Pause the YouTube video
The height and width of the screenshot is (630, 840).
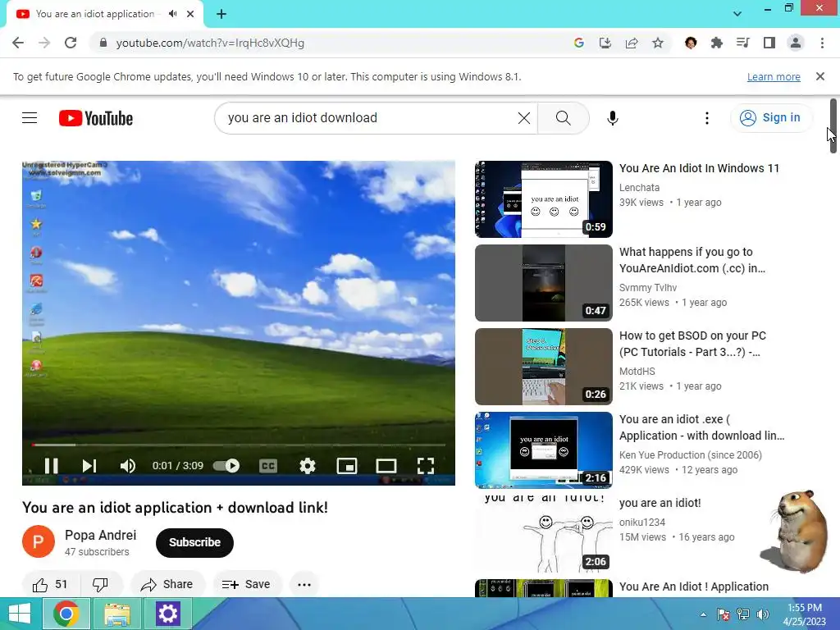[52, 466]
